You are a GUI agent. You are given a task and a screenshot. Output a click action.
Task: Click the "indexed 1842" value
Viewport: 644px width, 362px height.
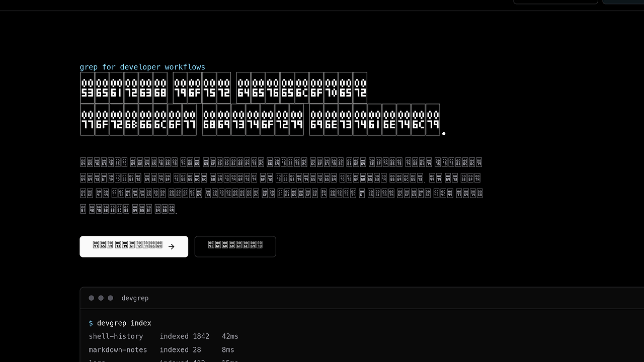click(x=184, y=336)
